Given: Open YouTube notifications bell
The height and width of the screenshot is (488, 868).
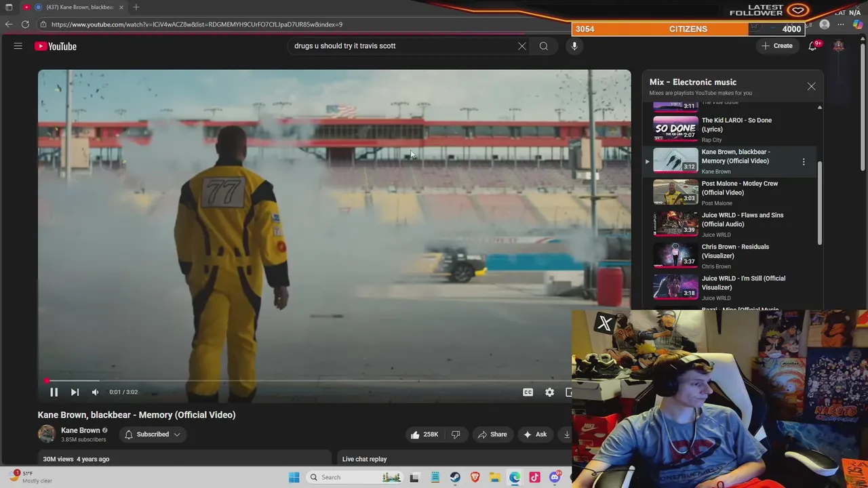Looking at the screenshot, I should click(813, 46).
